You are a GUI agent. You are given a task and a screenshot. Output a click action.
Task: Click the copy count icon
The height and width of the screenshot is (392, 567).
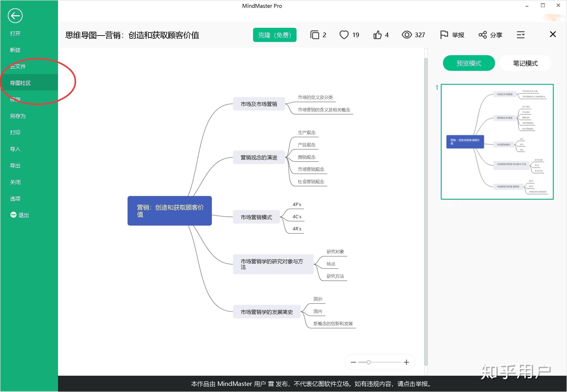pos(315,35)
